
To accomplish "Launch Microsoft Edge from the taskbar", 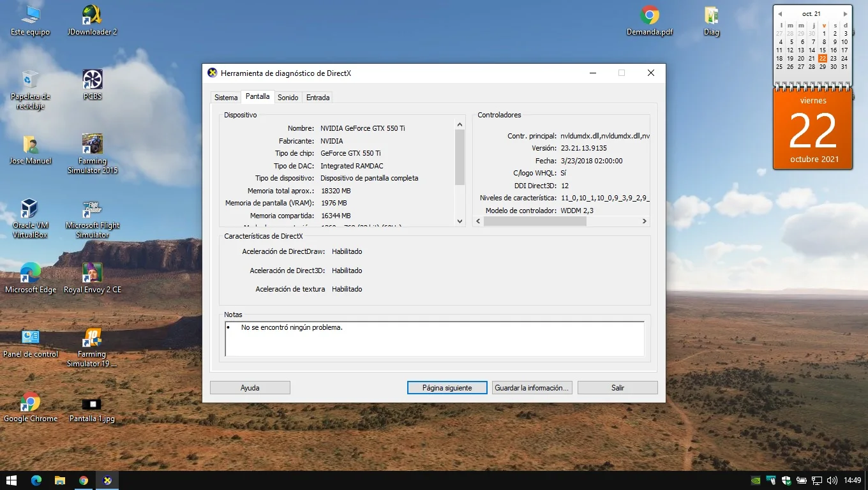I will 36,480.
